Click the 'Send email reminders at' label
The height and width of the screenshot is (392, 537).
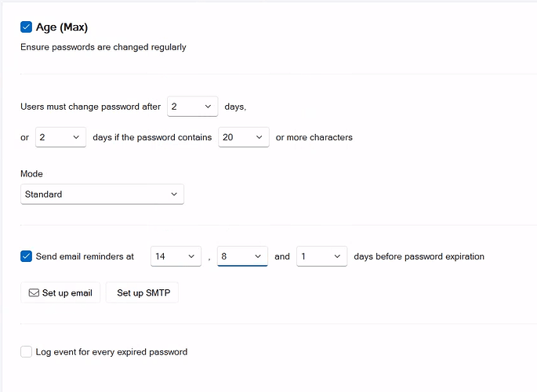[85, 256]
